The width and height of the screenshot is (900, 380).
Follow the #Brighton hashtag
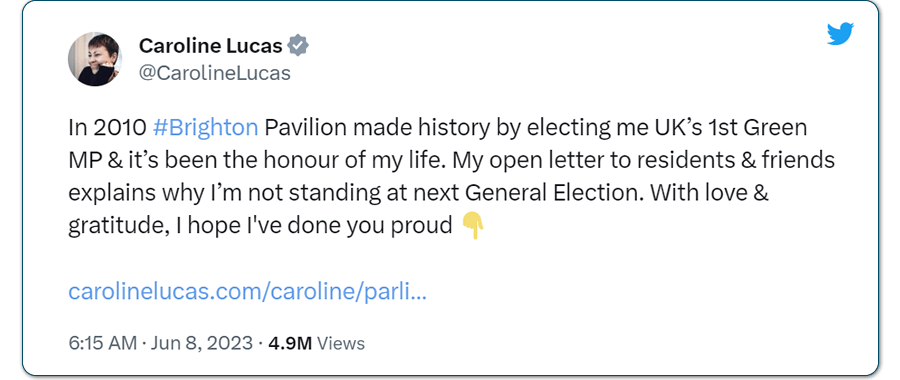tap(205, 128)
